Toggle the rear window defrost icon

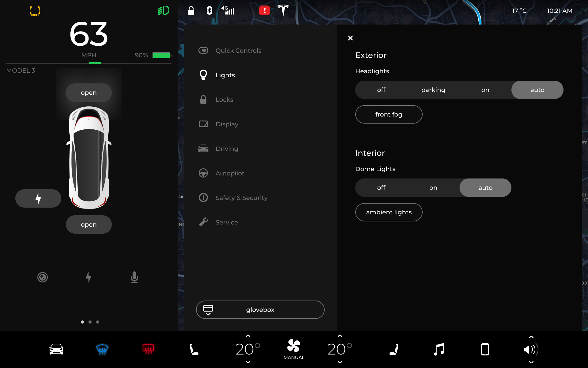[x=148, y=349]
